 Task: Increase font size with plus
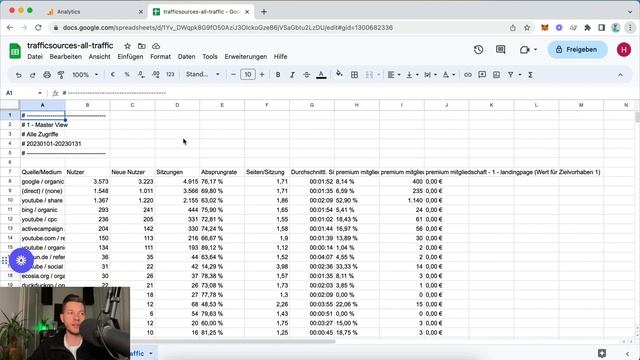262,74
